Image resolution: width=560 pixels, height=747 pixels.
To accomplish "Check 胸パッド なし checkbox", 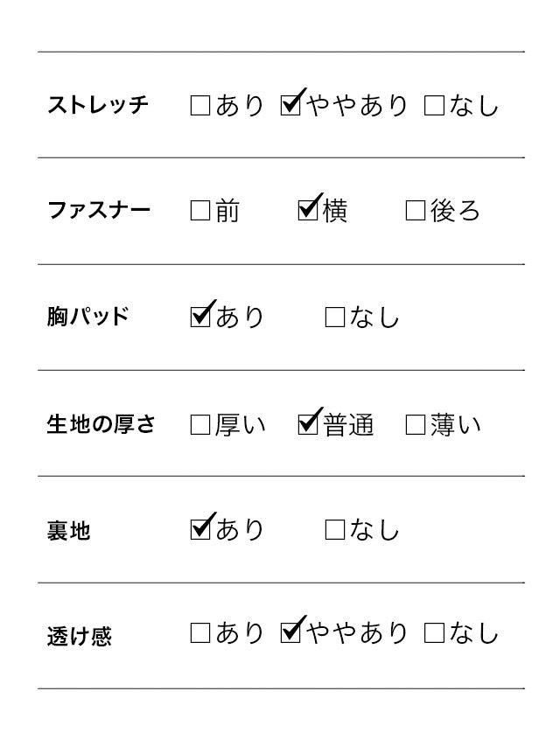I will pos(335,317).
